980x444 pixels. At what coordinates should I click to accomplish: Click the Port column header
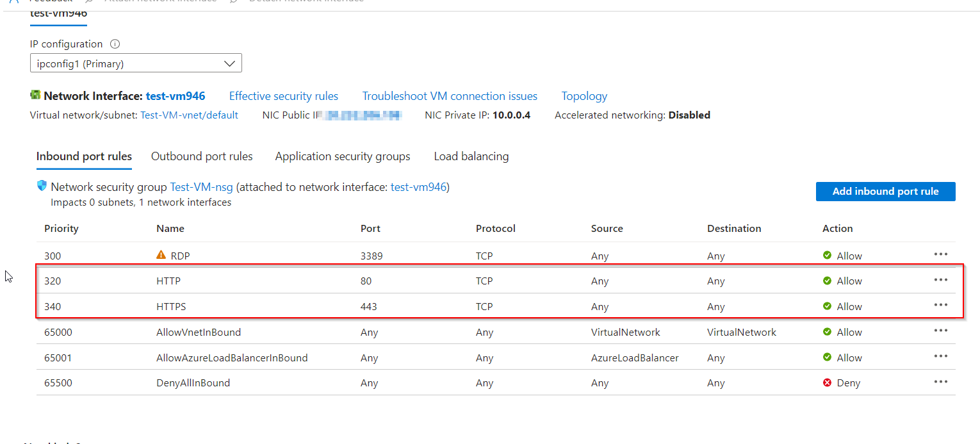370,229
